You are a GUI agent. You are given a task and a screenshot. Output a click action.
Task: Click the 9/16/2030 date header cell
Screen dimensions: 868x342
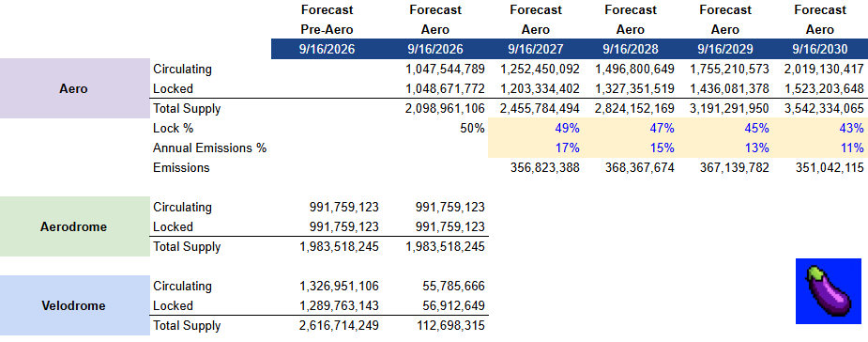(x=820, y=50)
